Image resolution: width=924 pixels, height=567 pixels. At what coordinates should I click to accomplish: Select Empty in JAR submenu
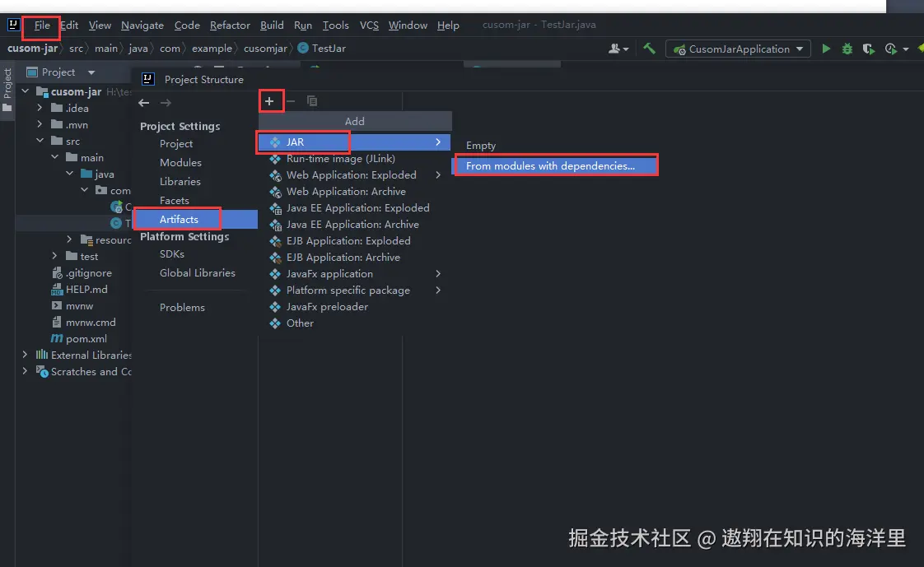pyautogui.click(x=481, y=146)
